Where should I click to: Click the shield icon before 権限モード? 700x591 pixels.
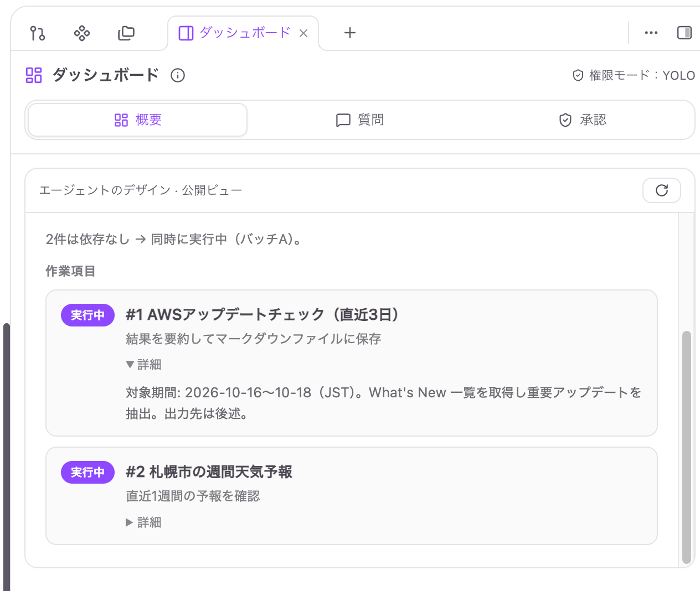(x=578, y=75)
